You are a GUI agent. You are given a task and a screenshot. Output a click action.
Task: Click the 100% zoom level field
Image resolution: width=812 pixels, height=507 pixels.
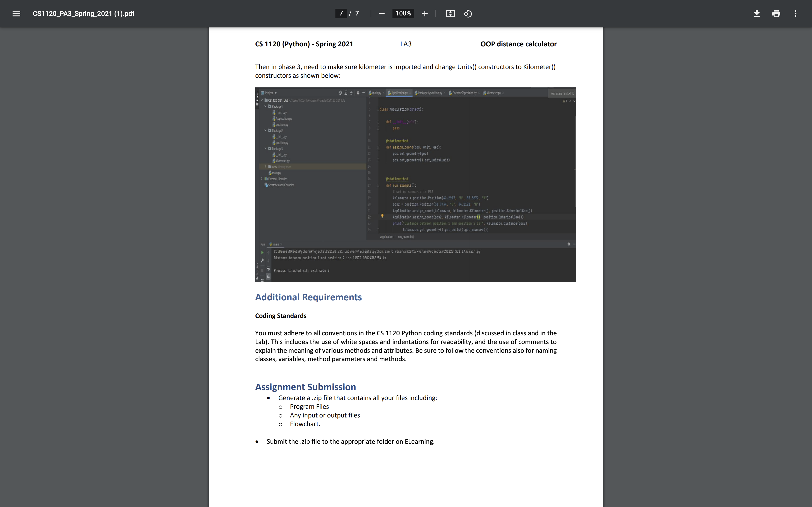pos(403,14)
